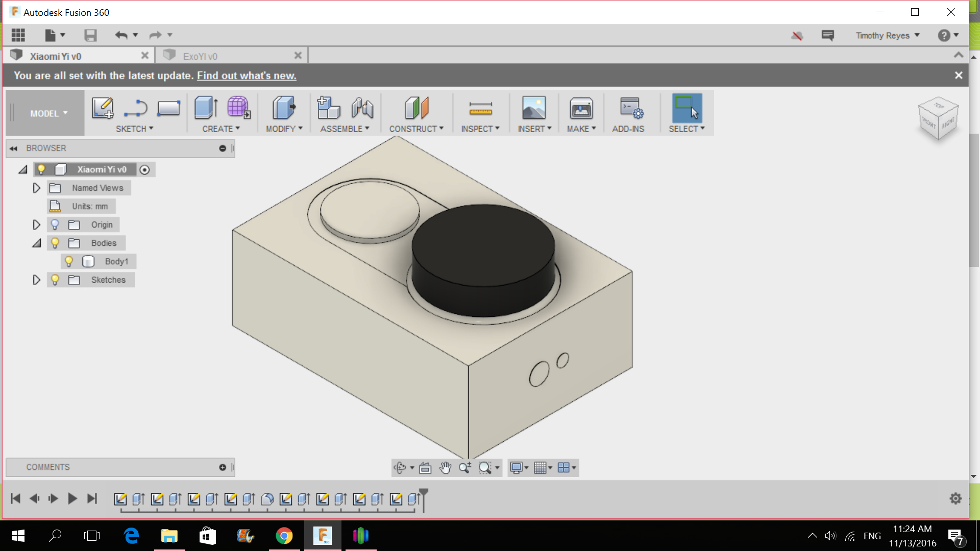Expand the Named Views folder

[x=36, y=188]
